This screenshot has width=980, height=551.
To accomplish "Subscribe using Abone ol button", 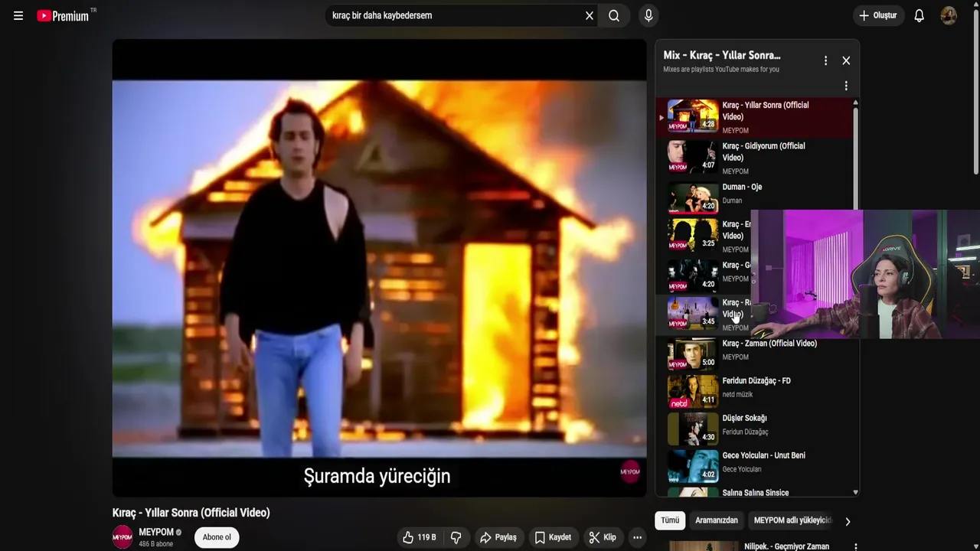I will pyautogui.click(x=217, y=537).
